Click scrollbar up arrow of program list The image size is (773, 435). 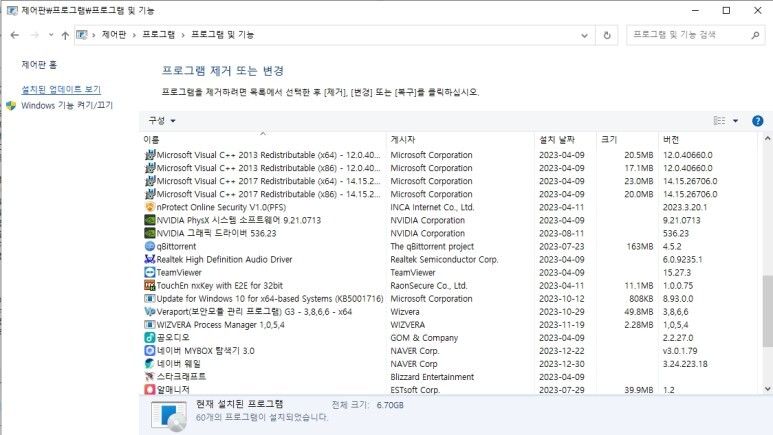(768, 138)
